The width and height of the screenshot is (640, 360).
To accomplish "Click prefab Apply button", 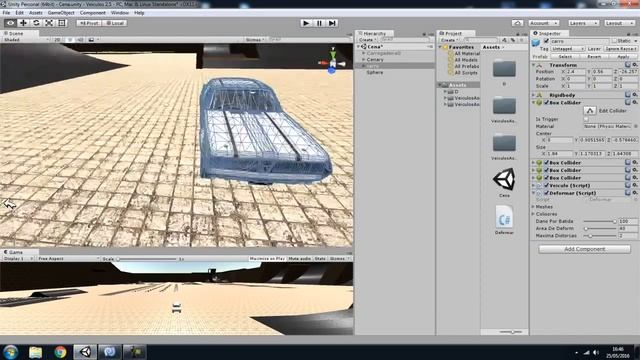I will (x=623, y=56).
